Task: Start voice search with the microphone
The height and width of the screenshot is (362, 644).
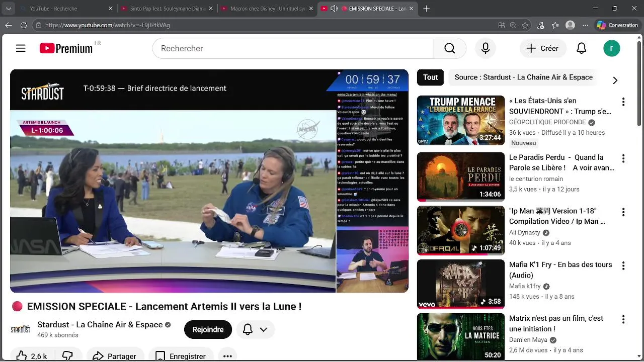Action: pos(486,48)
